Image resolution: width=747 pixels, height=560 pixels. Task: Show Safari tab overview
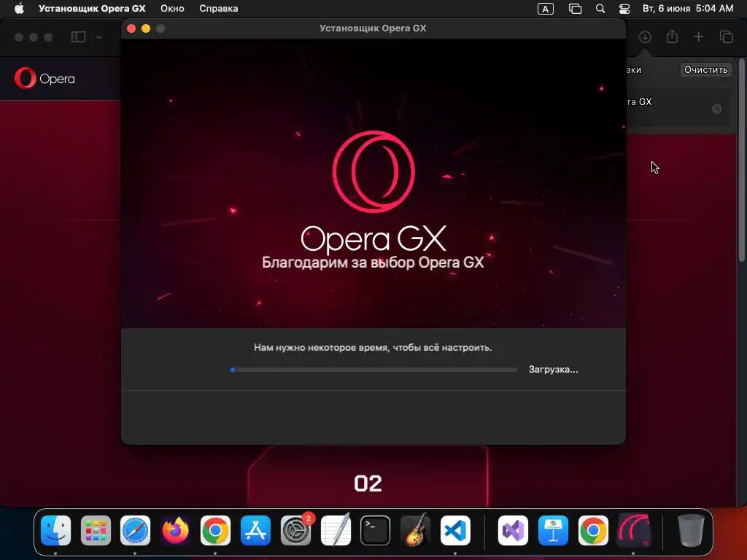tap(726, 36)
